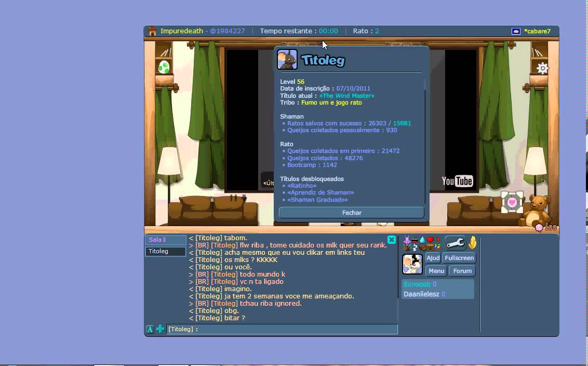Open help via the Ajud button
The width and height of the screenshot is (588, 366).
point(433,258)
